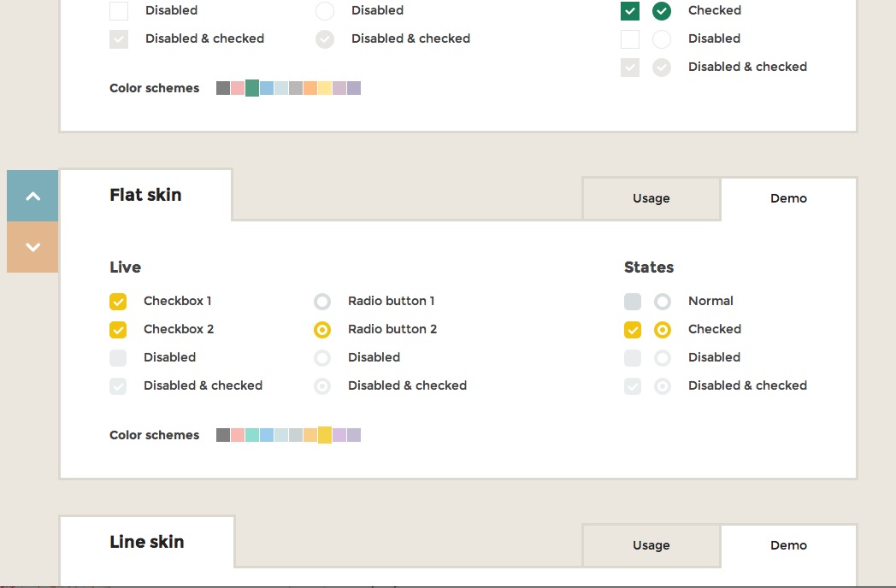Pick the pink-red color scheme in Flat skin
The width and height of the screenshot is (896, 588).
[238, 435]
